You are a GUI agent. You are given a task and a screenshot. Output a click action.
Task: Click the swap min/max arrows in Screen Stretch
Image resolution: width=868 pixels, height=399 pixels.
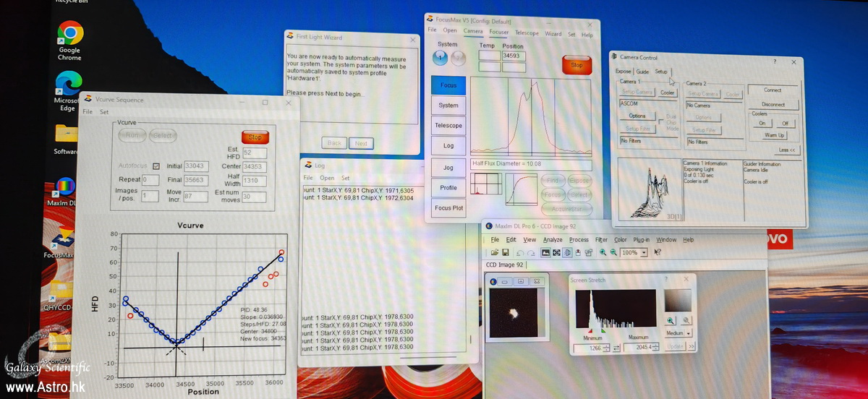616,348
